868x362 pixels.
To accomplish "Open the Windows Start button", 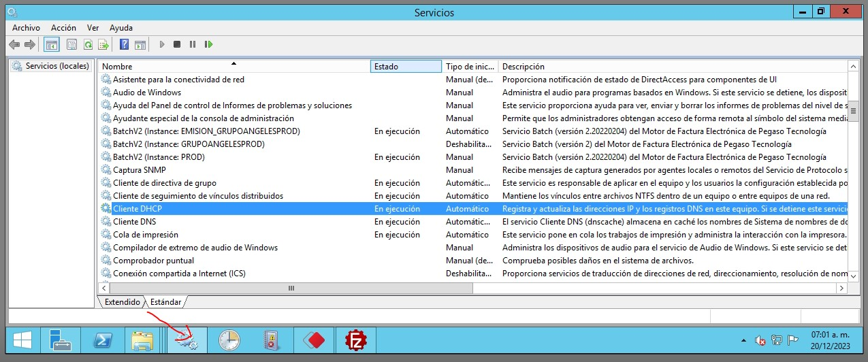I will tap(22, 340).
